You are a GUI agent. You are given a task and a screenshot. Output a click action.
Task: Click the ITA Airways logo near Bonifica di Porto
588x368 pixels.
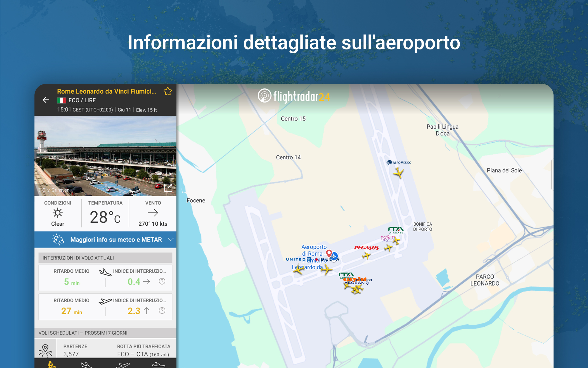[396, 230]
